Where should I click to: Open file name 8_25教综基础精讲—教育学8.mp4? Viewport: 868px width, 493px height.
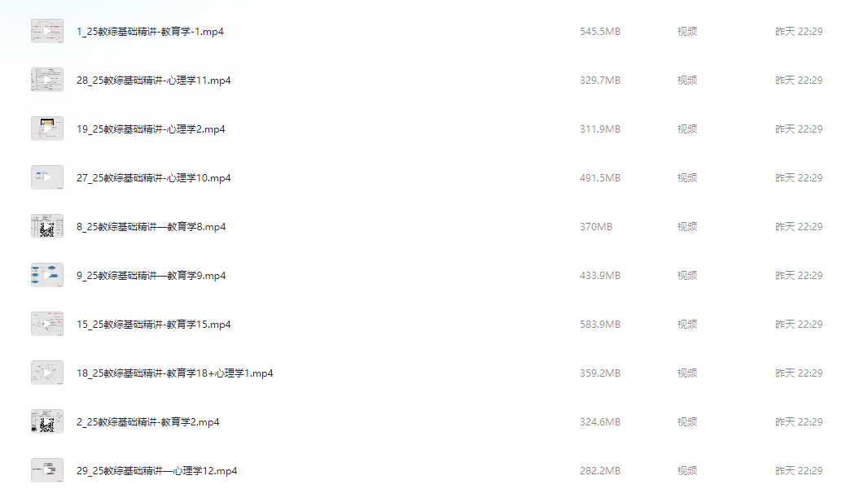coord(151,226)
